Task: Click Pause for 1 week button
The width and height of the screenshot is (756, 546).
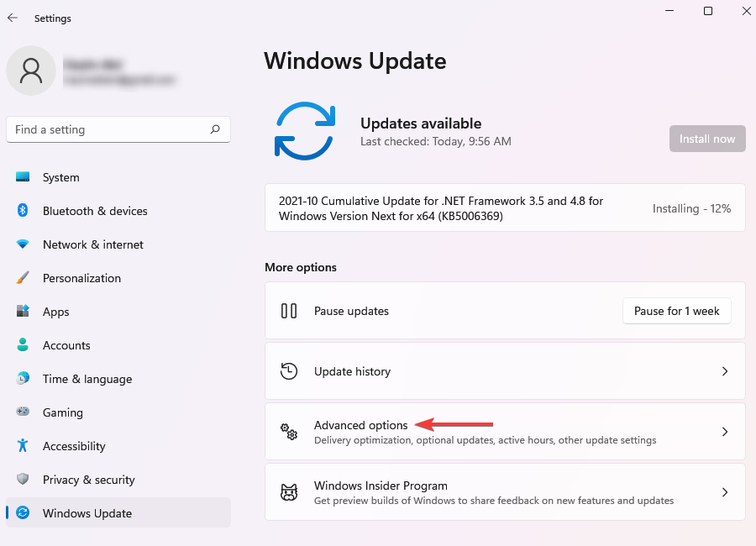Action: coord(677,311)
